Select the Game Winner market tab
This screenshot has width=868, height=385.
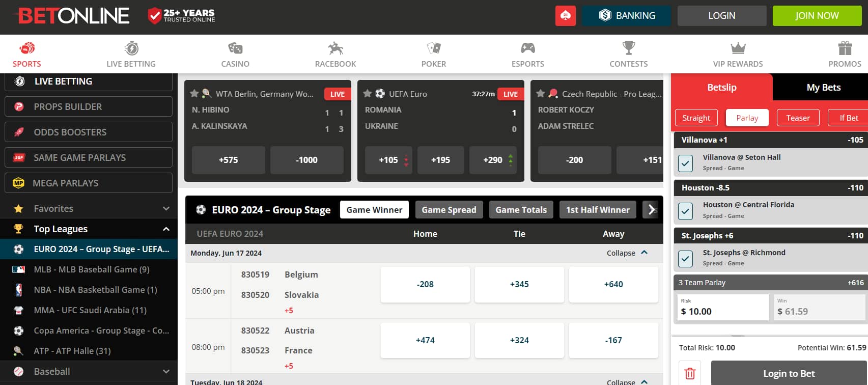pyautogui.click(x=374, y=209)
